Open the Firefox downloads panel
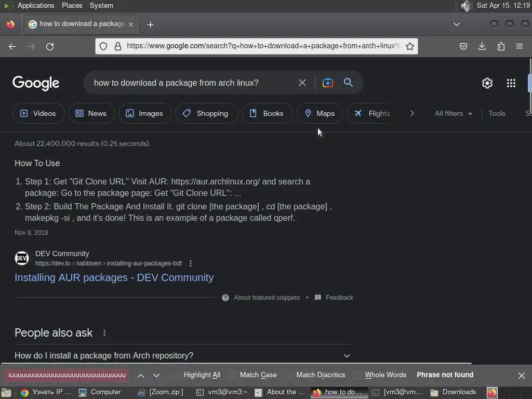The width and height of the screenshot is (532, 399). [482, 46]
